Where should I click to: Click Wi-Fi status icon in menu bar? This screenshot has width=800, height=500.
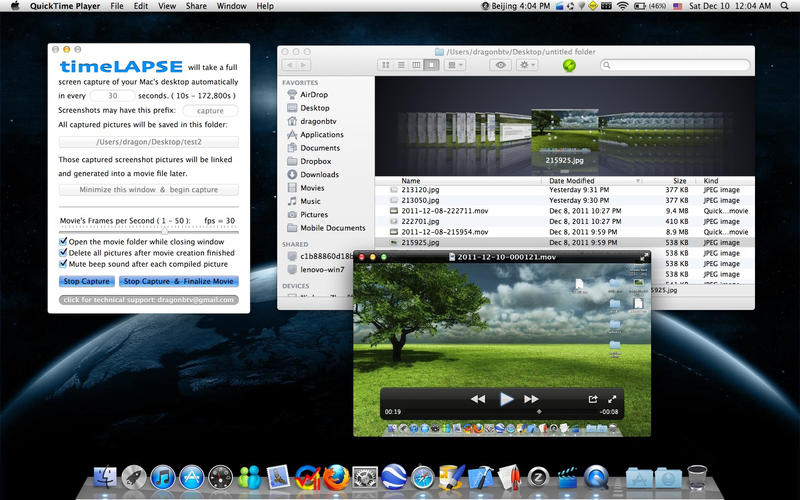[x=622, y=6]
